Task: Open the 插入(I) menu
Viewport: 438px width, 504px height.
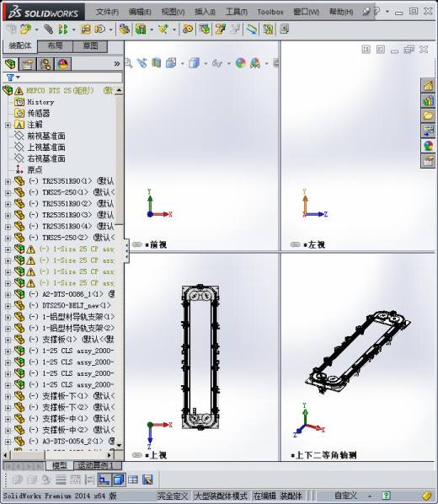Action: [x=205, y=12]
